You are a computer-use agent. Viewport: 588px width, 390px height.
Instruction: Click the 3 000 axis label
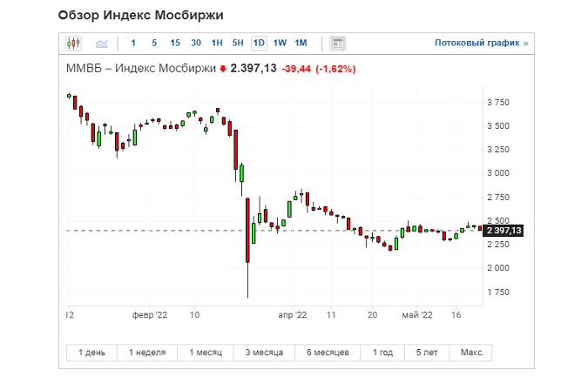pos(498,173)
